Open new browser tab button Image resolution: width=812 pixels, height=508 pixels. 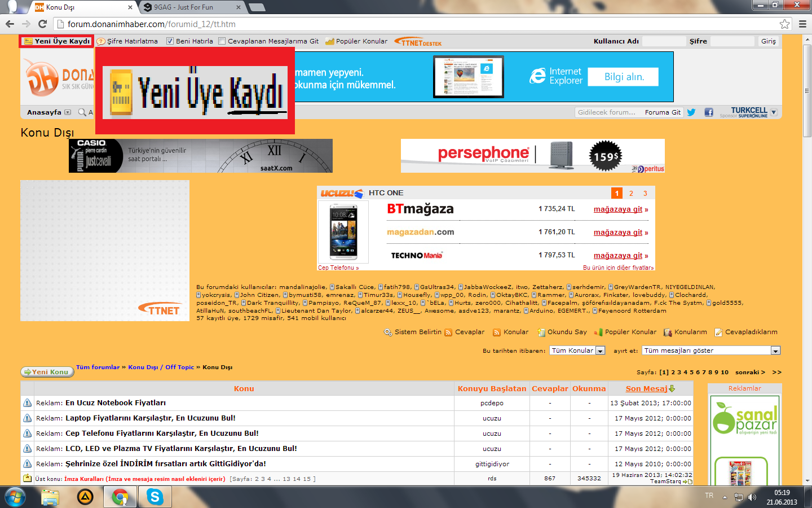pyautogui.click(x=257, y=7)
